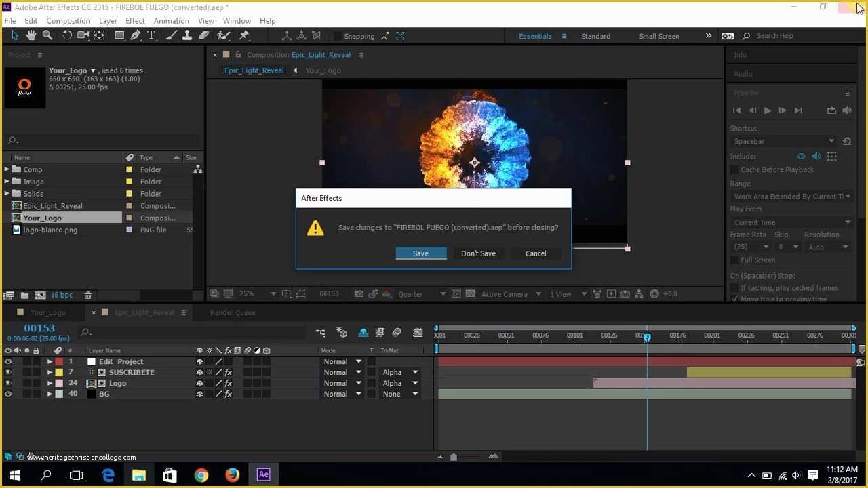
Task: Delete selected item with trash icon
Action: (87, 295)
